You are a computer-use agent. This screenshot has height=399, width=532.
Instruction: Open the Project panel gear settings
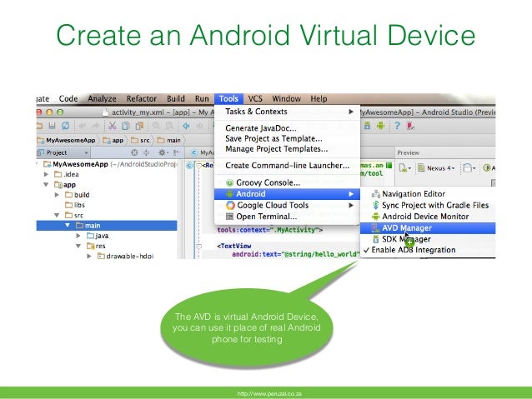(163, 152)
